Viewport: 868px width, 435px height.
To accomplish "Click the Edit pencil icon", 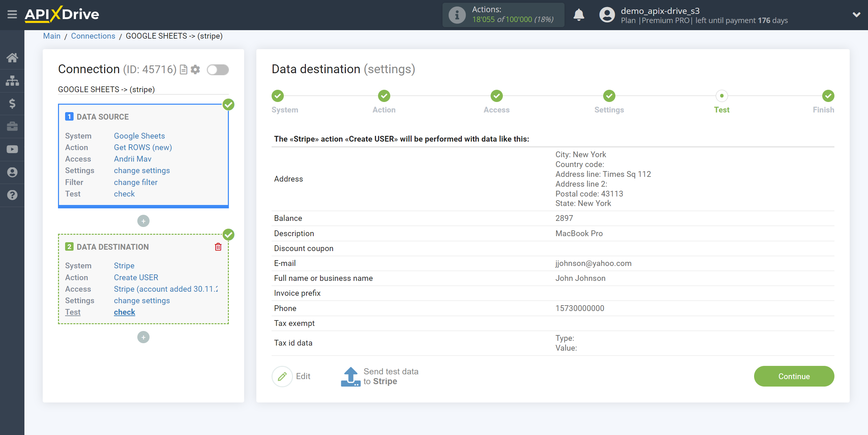I will tap(282, 376).
